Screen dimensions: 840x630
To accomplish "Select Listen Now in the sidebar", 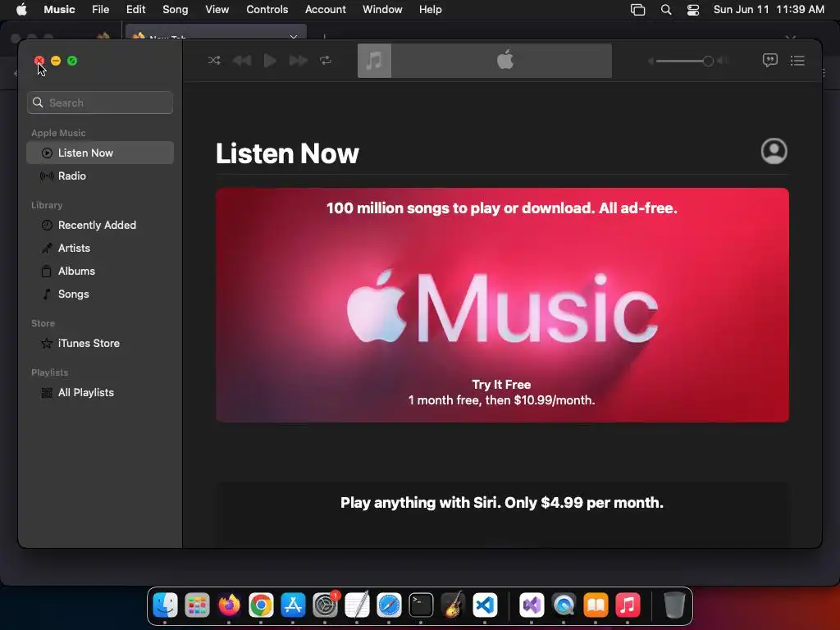I will (100, 153).
